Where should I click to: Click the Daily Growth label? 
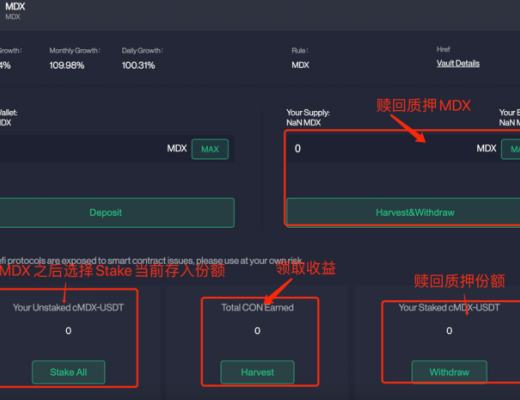click(142, 51)
